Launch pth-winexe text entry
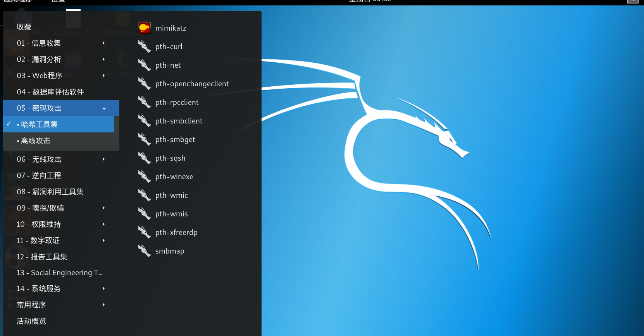The height and width of the screenshot is (336, 644). tap(174, 177)
